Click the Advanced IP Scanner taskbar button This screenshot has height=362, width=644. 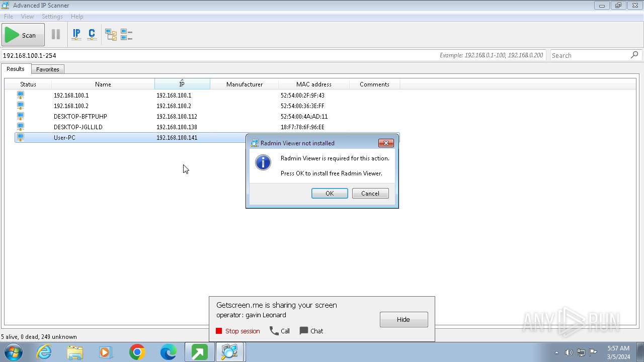[x=230, y=352]
